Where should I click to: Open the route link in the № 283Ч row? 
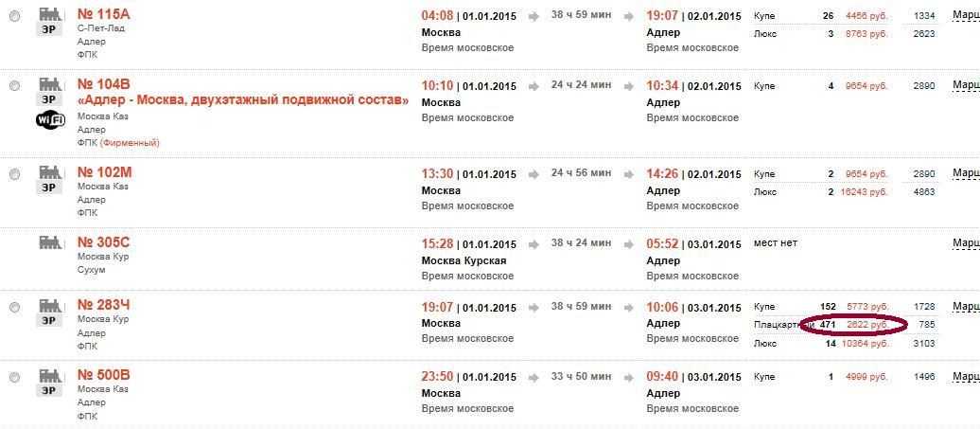click(966, 307)
